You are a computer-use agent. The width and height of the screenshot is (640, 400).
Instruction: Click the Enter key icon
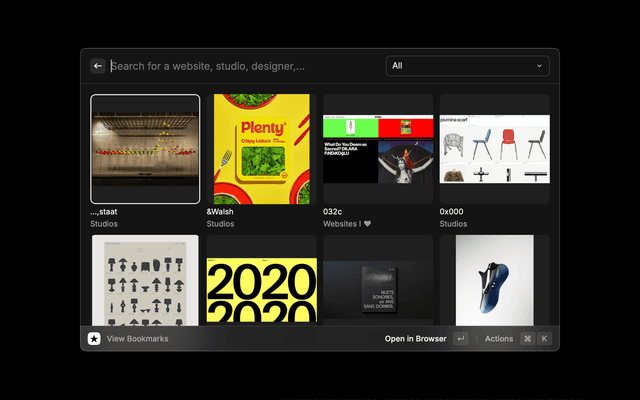[460, 339]
